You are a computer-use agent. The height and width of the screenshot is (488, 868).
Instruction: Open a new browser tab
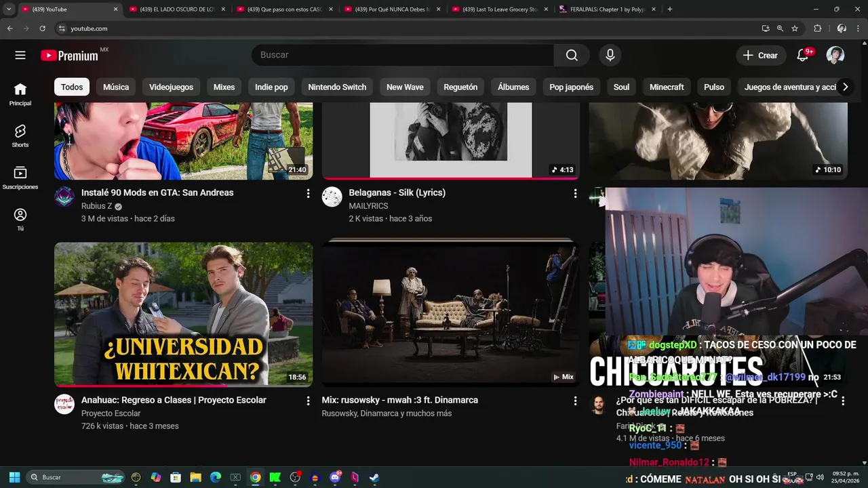pyautogui.click(x=670, y=9)
